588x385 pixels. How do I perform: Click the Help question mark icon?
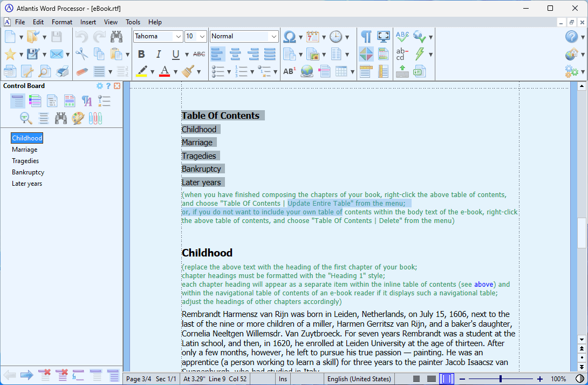[x=571, y=37]
